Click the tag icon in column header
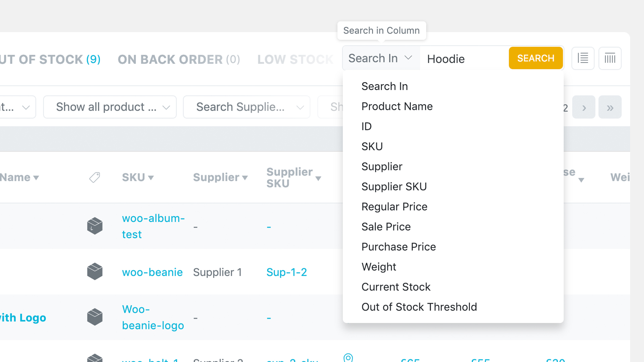Viewport: 644px width, 362px height. (x=94, y=177)
